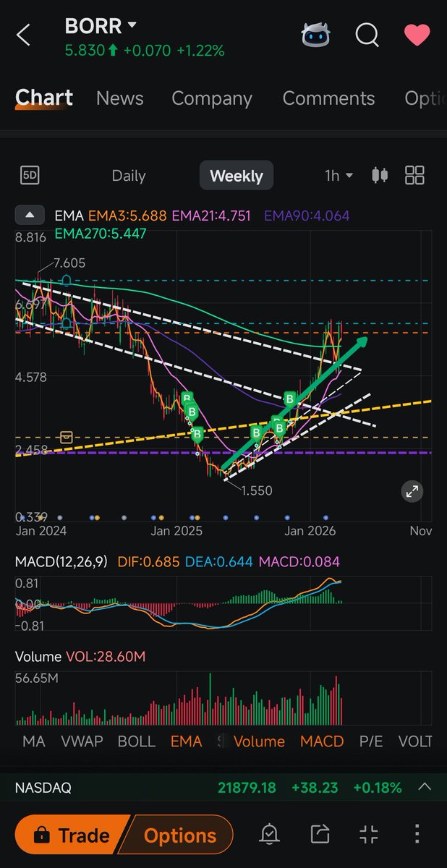This screenshot has height=868, width=447.
Task: Open the three-dot more menu
Action: (417, 835)
